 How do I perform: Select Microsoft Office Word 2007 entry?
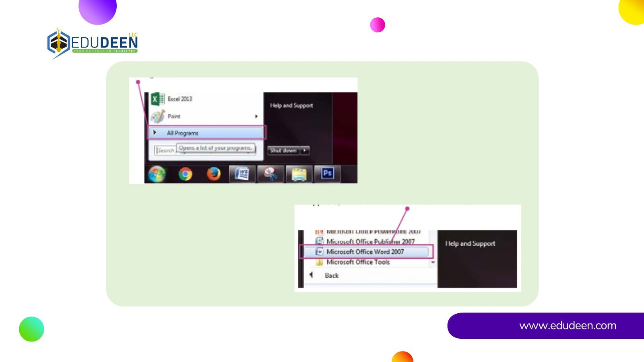pos(365,252)
